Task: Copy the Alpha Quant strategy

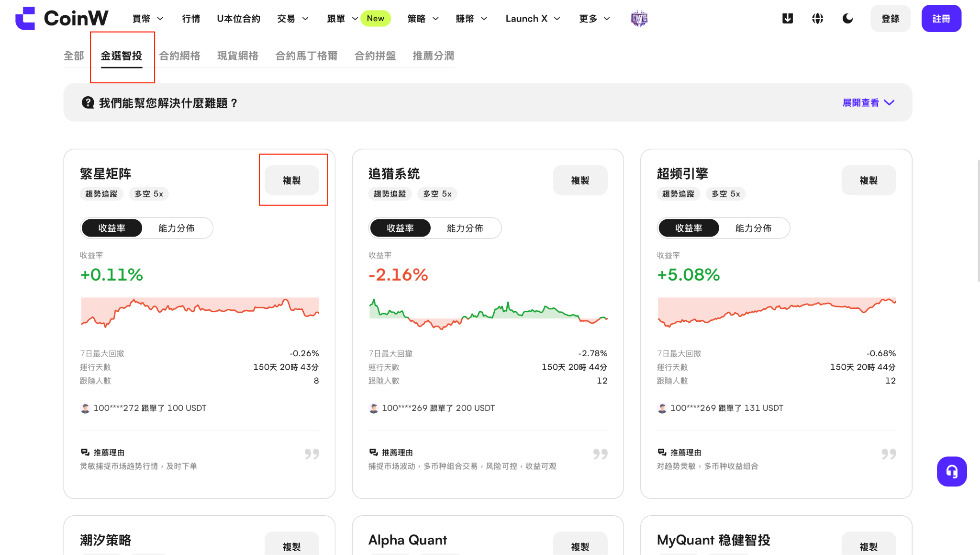Action: pyautogui.click(x=580, y=544)
